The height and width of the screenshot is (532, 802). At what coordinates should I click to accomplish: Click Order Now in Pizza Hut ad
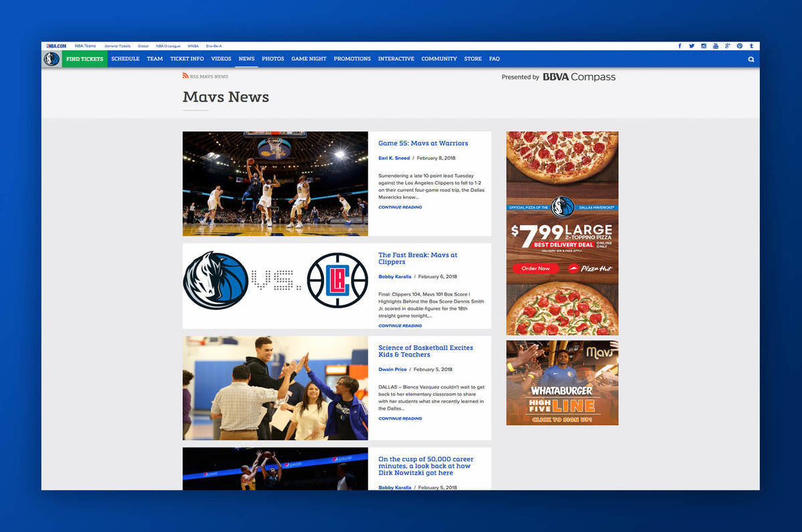click(x=535, y=269)
